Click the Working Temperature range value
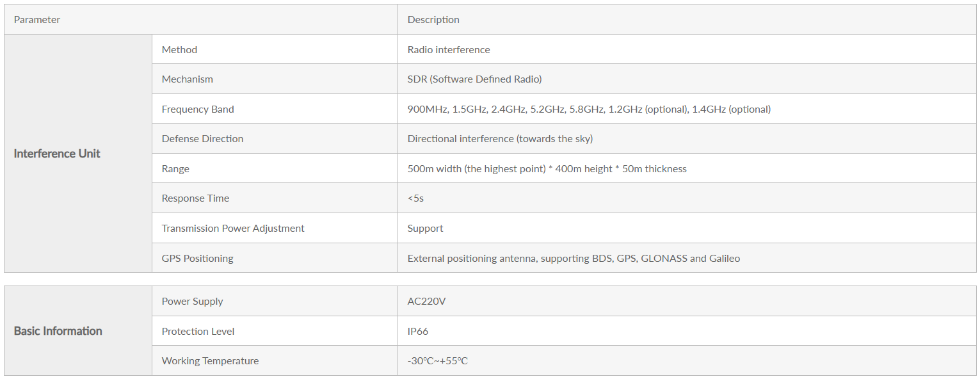The height and width of the screenshot is (379, 980). (x=437, y=361)
